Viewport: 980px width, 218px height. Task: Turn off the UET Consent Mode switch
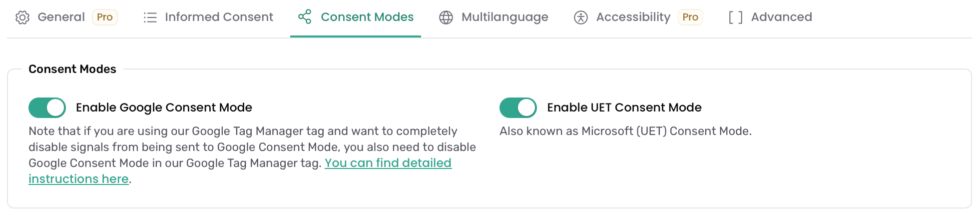pyautogui.click(x=518, y=107)
